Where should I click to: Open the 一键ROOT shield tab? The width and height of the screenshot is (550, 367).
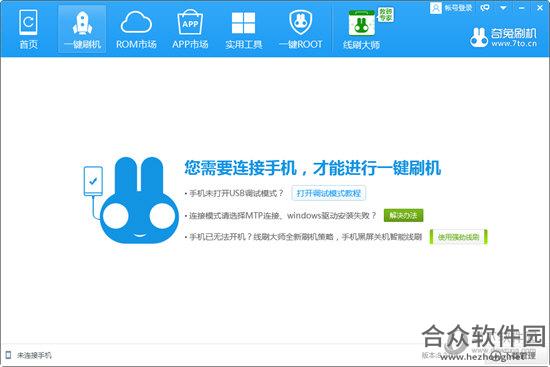point(301,29)
